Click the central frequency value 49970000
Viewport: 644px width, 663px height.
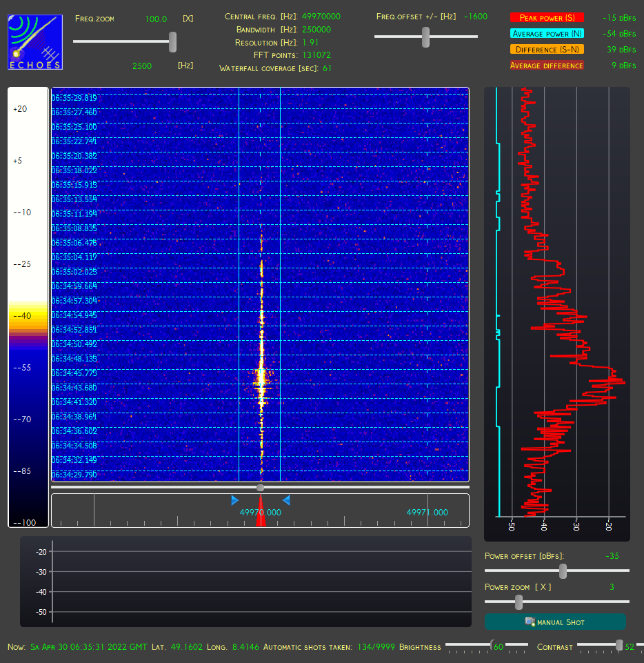[321, 17]
